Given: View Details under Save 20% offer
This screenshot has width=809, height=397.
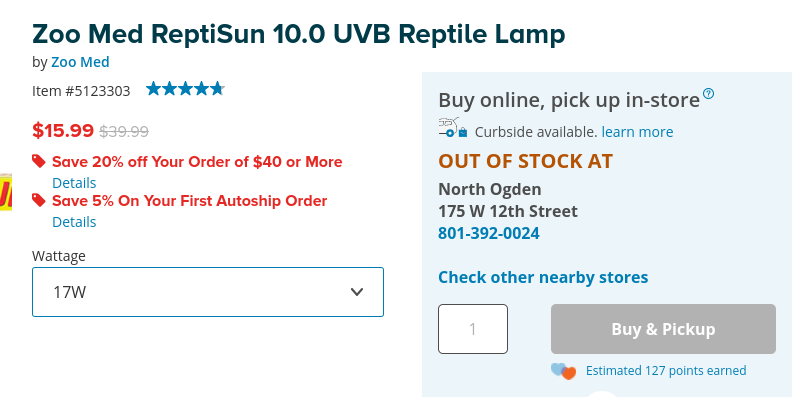Looking at the screenshot, I should [x=74, y=183].
